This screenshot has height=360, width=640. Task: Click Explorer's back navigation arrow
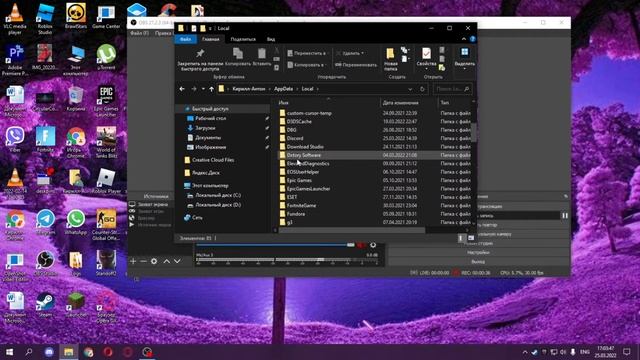coord(182,89)
